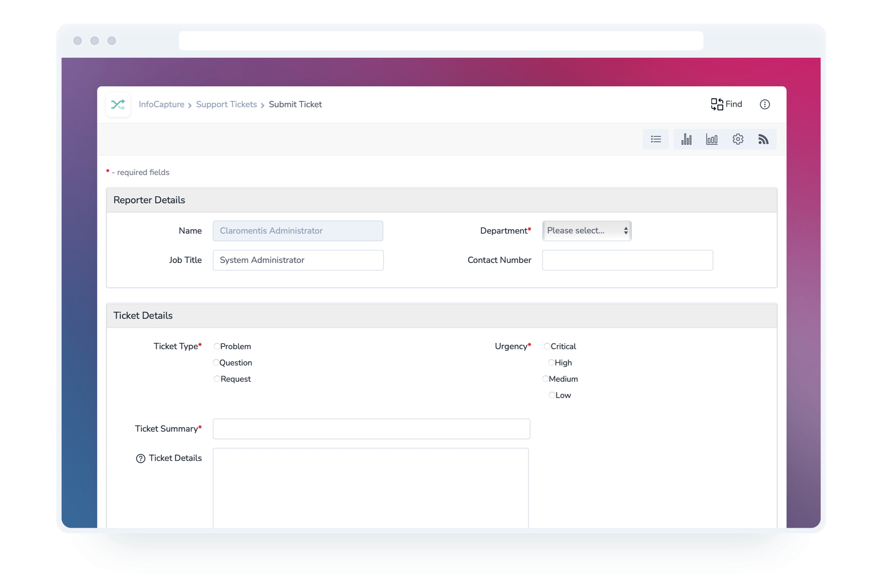Screen dimensions: 883x588
Task: Navigate to Support Tickets breadcrumb
Action: [226, 104]
